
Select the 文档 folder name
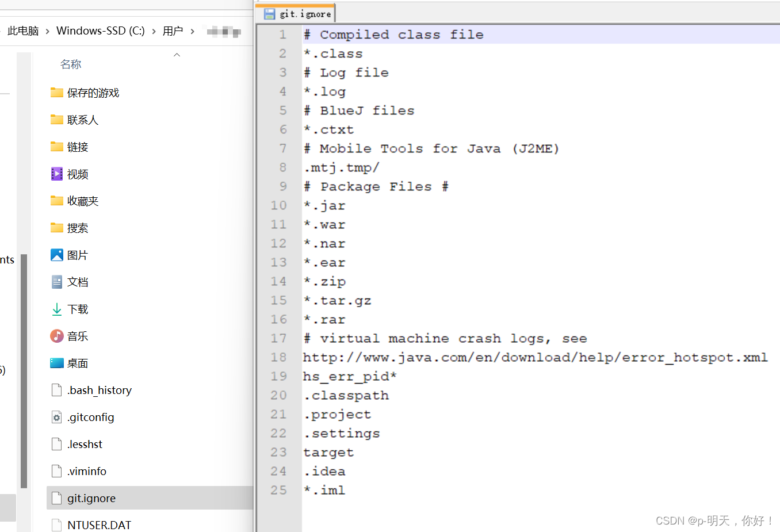78,282
